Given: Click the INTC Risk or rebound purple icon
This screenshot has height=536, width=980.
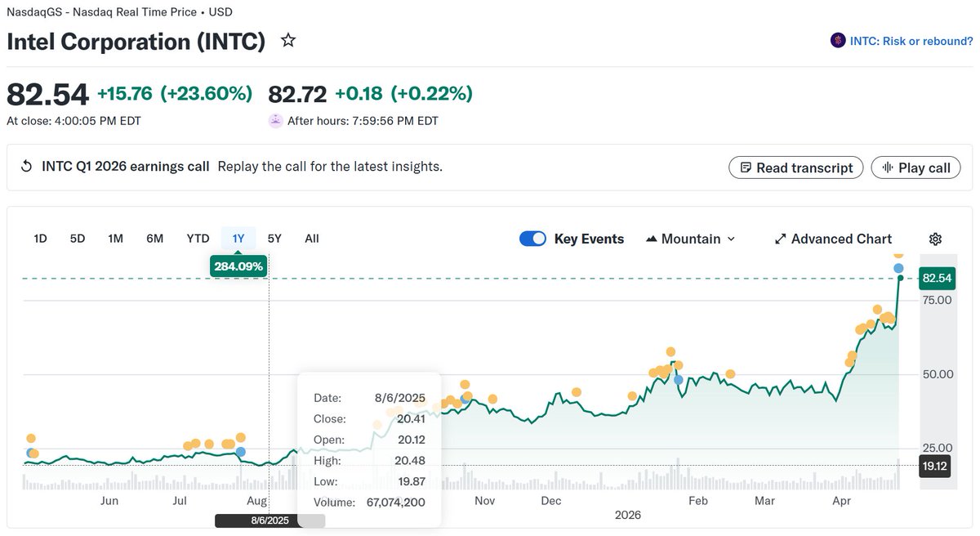Looking at the screenshot, I should pyautogui.click(x=838, y=40).
